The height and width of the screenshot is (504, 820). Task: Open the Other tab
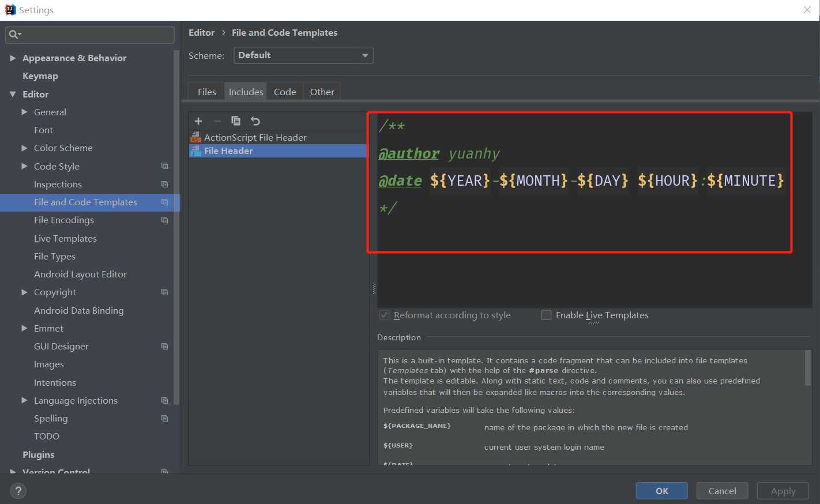click(322, 92)
